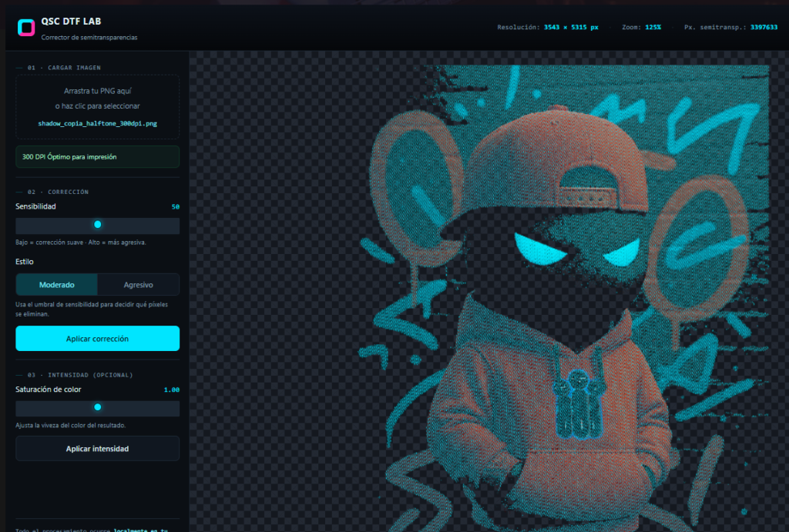
Task: Click the Zoom 125% readout
Action: pos(642,27)
